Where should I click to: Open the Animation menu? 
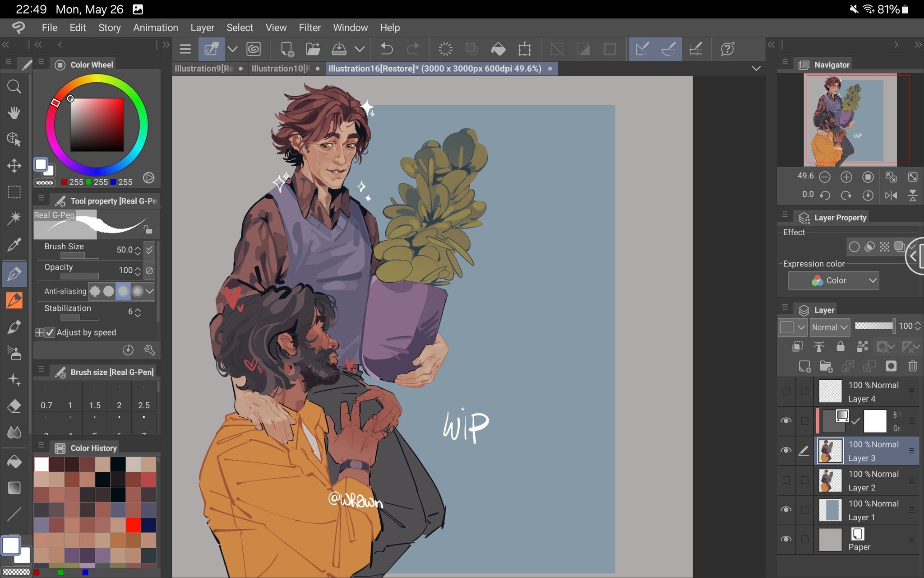coord(156,28)
